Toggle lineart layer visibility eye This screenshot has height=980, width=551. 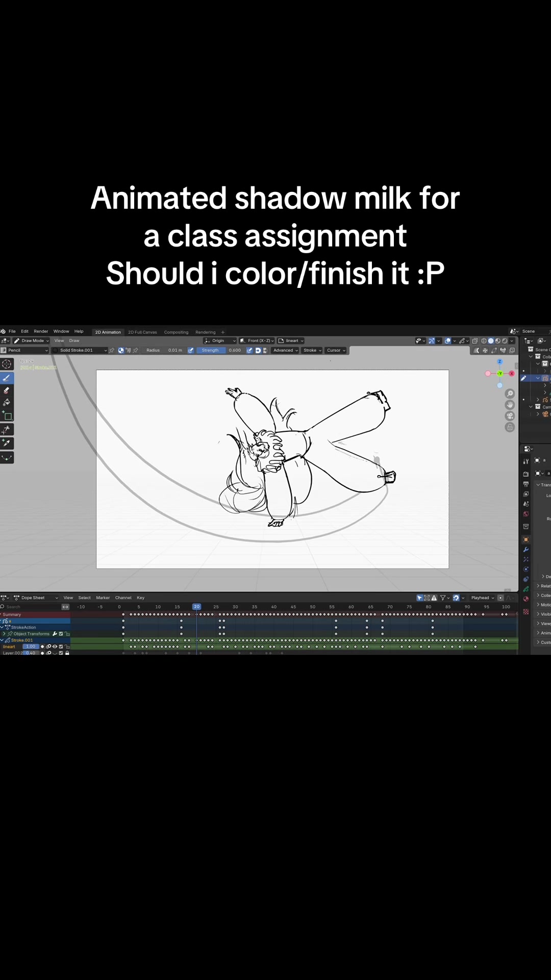pyautogui.click(x=55, y=647)
